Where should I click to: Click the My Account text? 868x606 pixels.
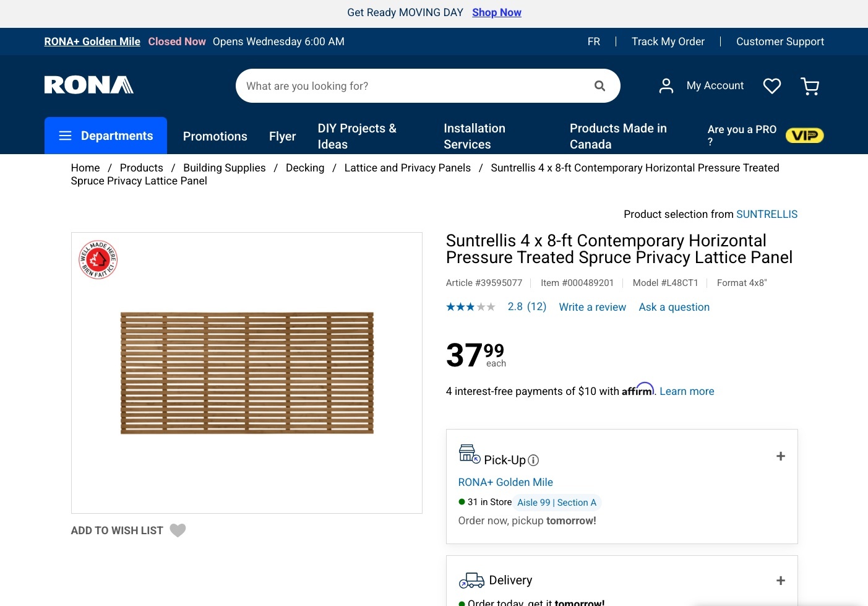coord(715,85)
